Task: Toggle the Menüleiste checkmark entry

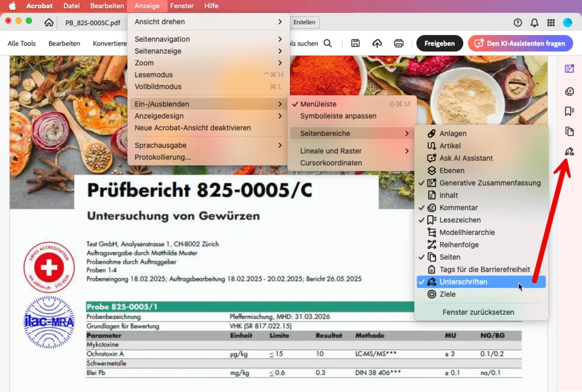Action: [x=318, y=104]
